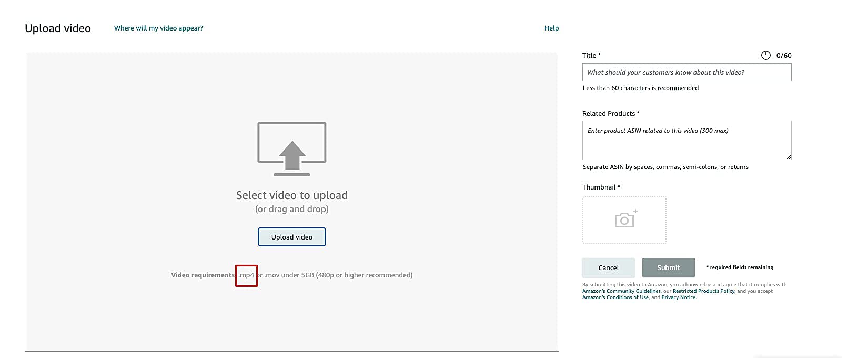Click the 'Thumbnail *' label
This screenshot has width=868, height=358.
(x=601, y=187)
